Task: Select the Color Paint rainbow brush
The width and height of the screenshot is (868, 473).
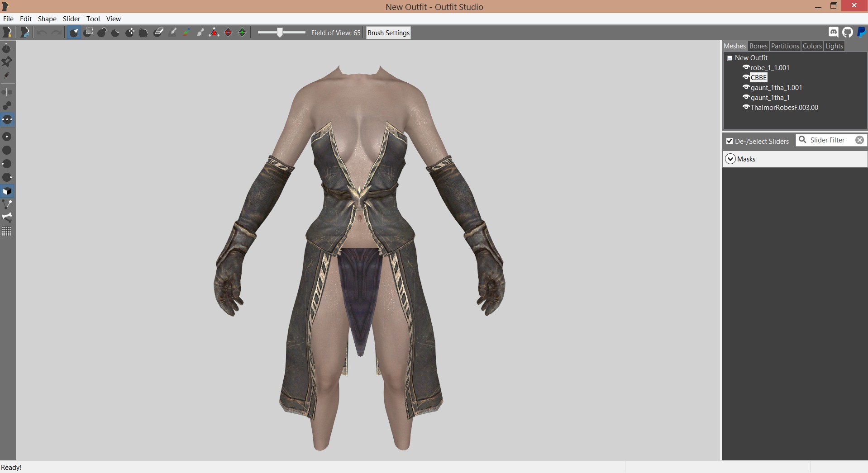Action: [x=186, y=33]
